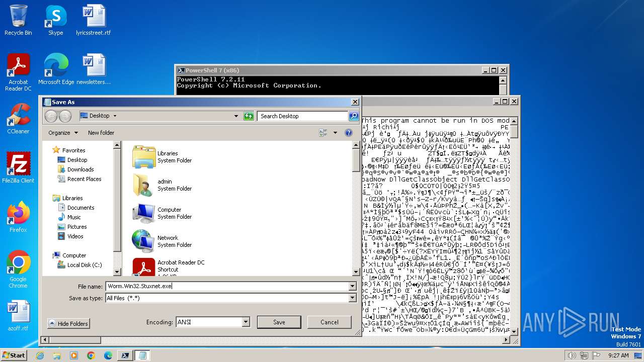644x362 pixels.
Task: Click the navigation pane scrollbar
Action: tap(117, 208)
